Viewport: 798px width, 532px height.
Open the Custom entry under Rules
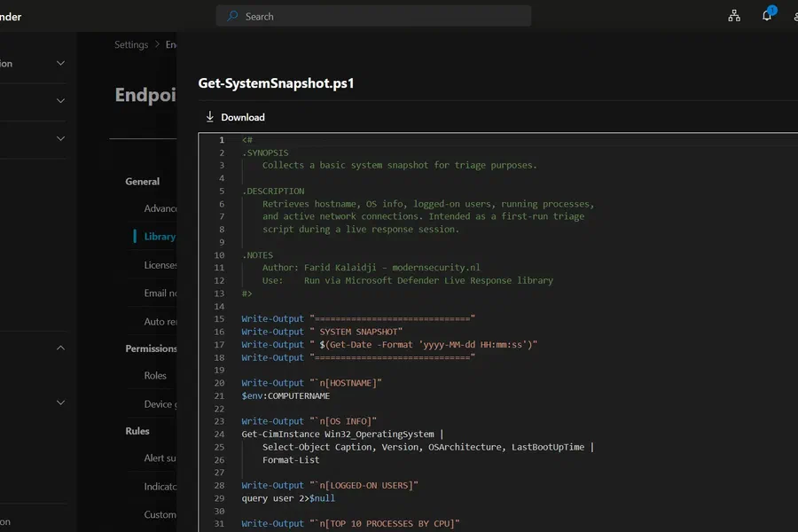[x=160, y=514]
